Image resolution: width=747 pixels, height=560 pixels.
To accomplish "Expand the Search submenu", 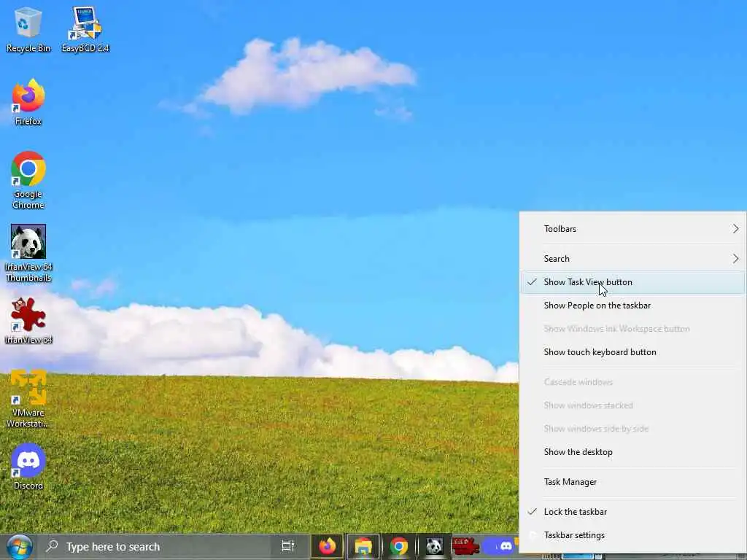I will pos(632,259).
